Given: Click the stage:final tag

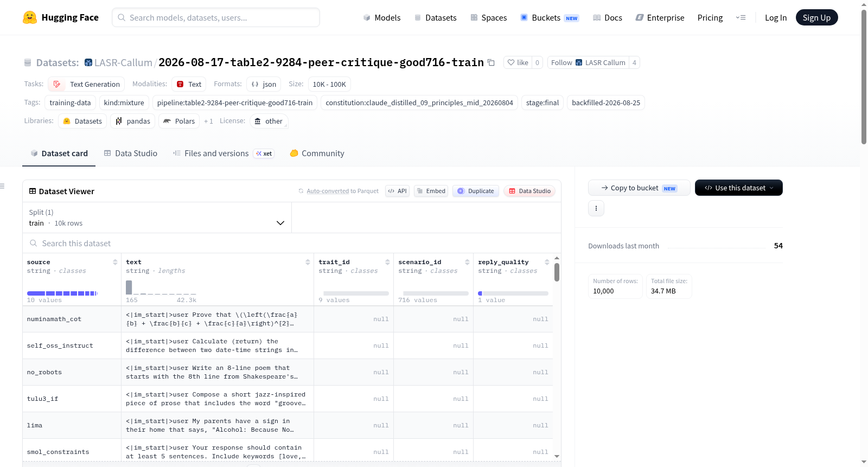Looking at the screenshot, I should (x=542, y=103).
